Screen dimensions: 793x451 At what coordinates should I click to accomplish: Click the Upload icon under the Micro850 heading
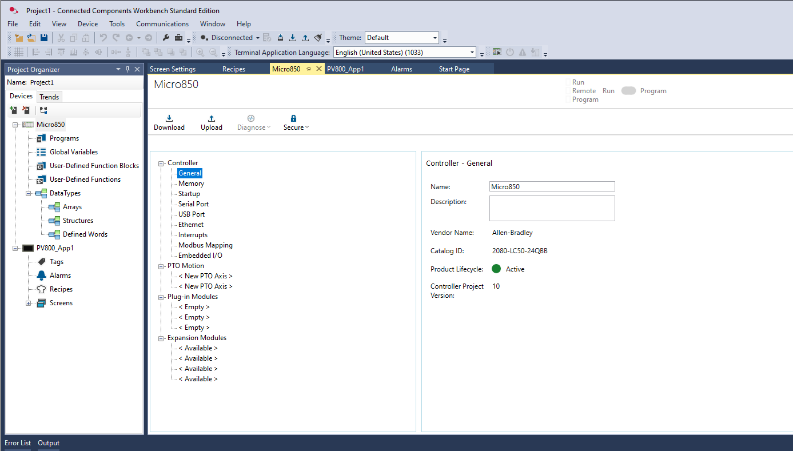pos(211,118)
